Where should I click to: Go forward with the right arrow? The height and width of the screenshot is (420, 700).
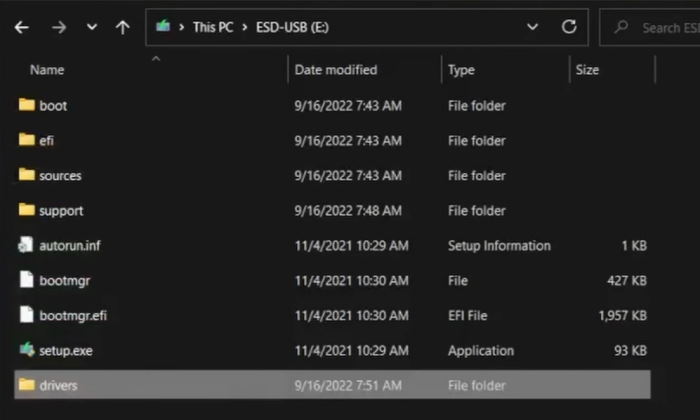point(58,28)
